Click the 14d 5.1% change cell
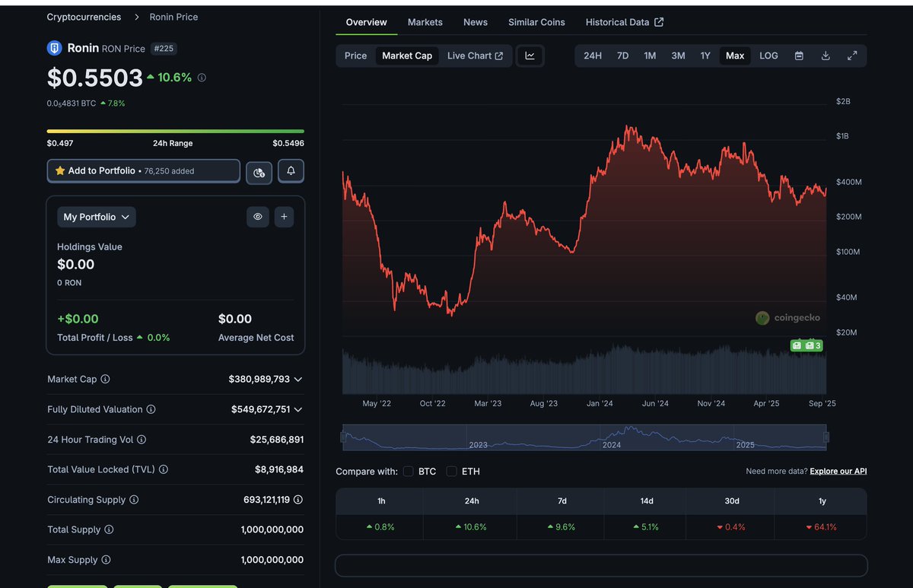 646,526
